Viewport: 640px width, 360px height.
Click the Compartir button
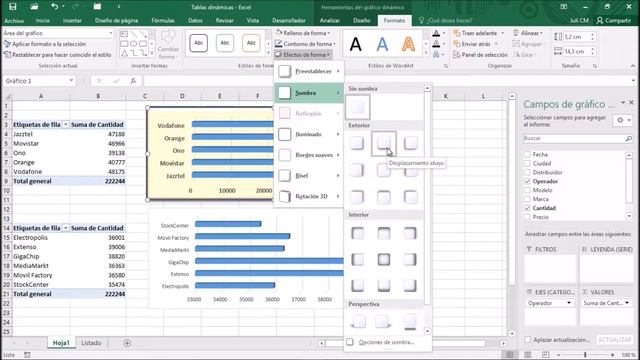tap(614, 20)
